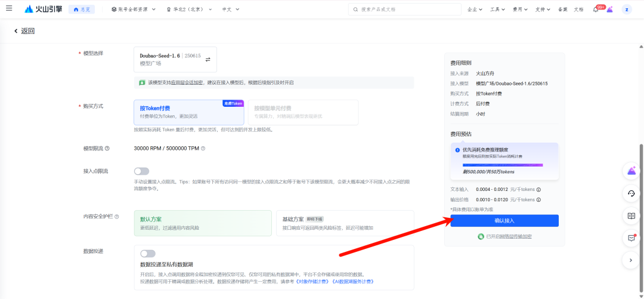Go to the 总览 overview home button

(82, 9)
